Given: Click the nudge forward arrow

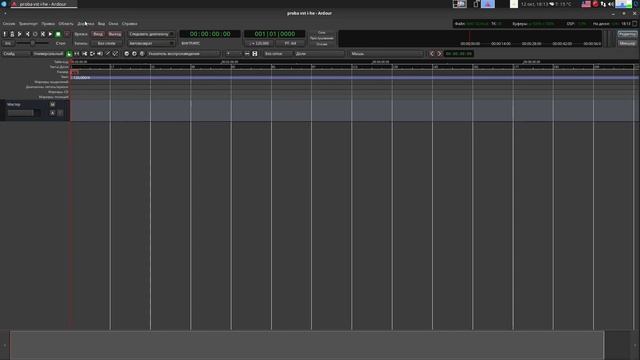Looking at the screenshot, I should [439, 54].
